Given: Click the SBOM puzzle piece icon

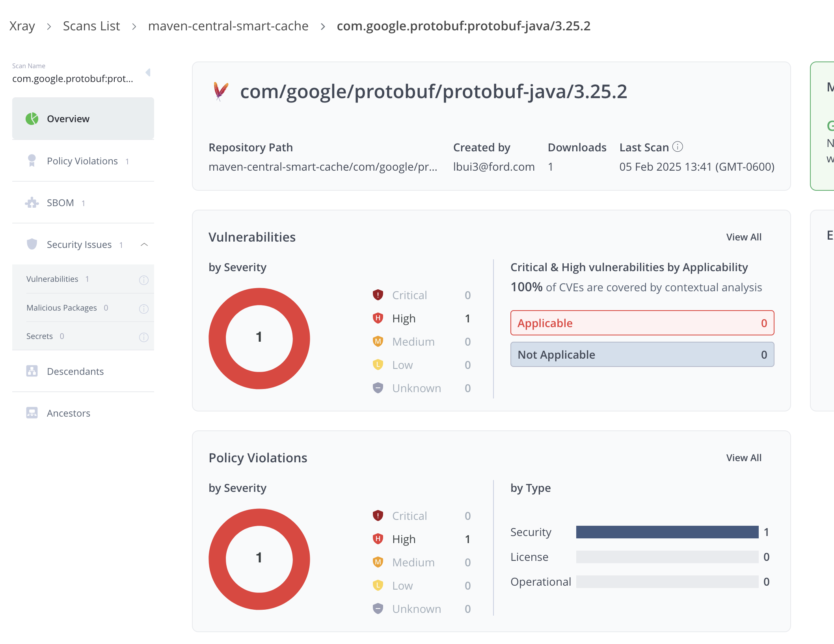Looking at the screenshot, I should click(32, 203).
